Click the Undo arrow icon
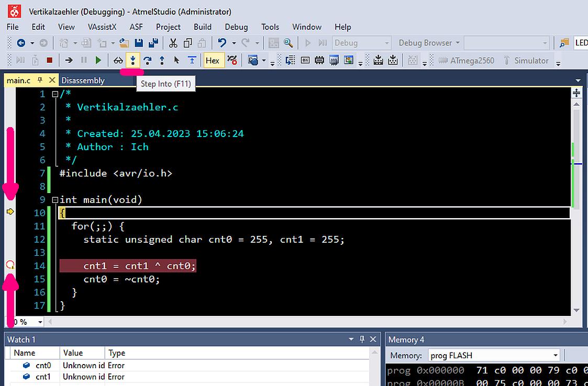The width and height of the screenshot is (588, 386). point(223,43)
